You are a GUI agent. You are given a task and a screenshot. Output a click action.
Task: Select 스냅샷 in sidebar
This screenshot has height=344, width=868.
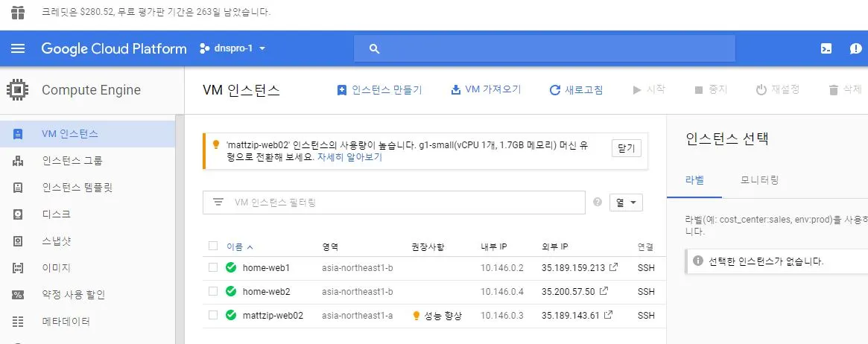(57, 241)
